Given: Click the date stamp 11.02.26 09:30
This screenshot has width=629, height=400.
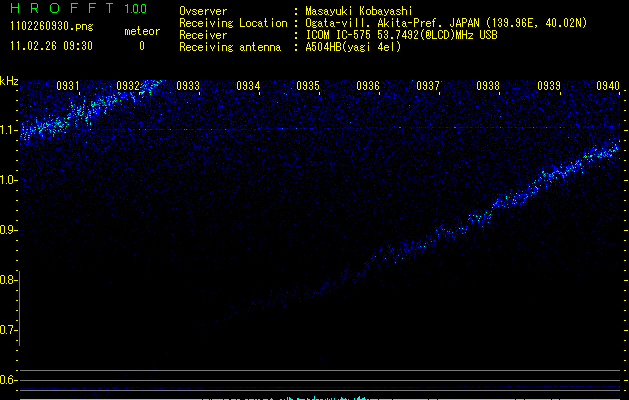Looking at the screenshot, I should (51, 46).
